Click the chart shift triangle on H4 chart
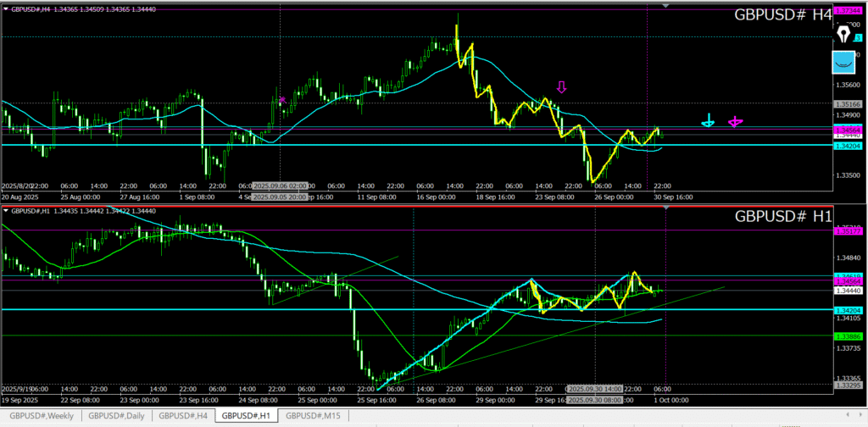868x427 pixels. pos(618,6)
